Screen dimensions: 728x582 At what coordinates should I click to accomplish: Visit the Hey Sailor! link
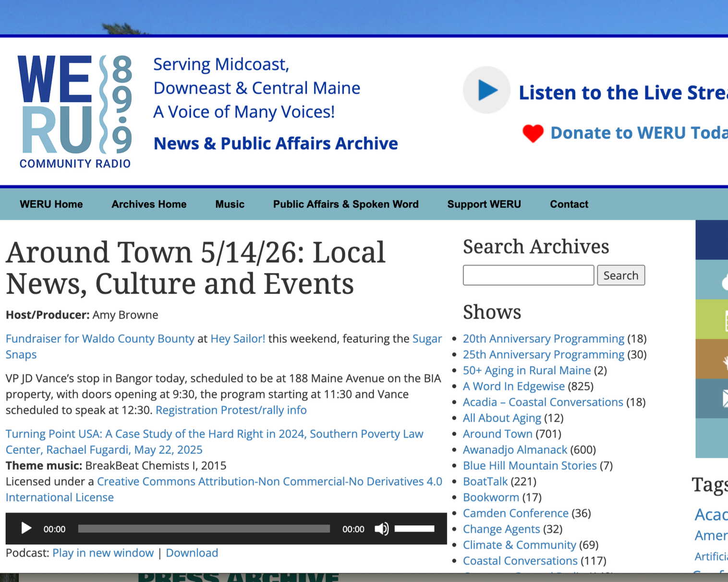238,339
